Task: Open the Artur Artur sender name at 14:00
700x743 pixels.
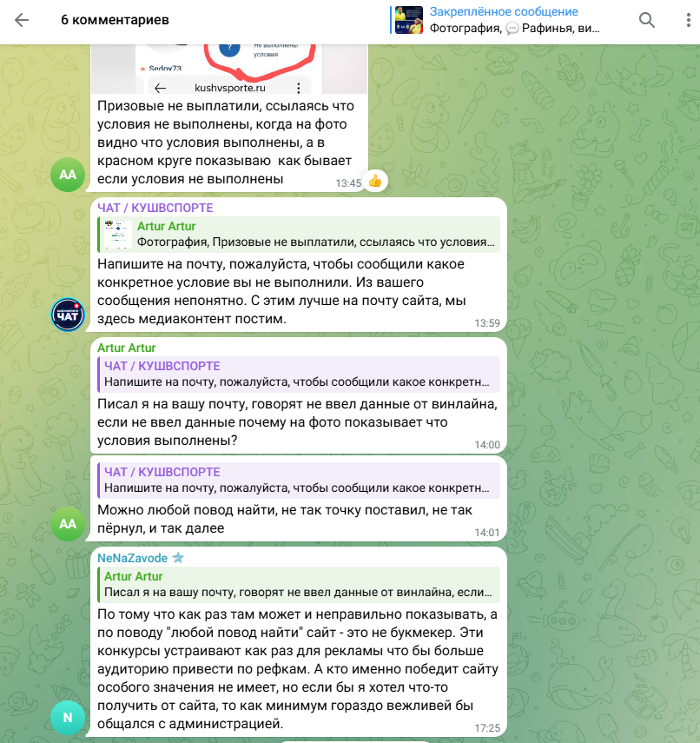Action: coord(127,348)
